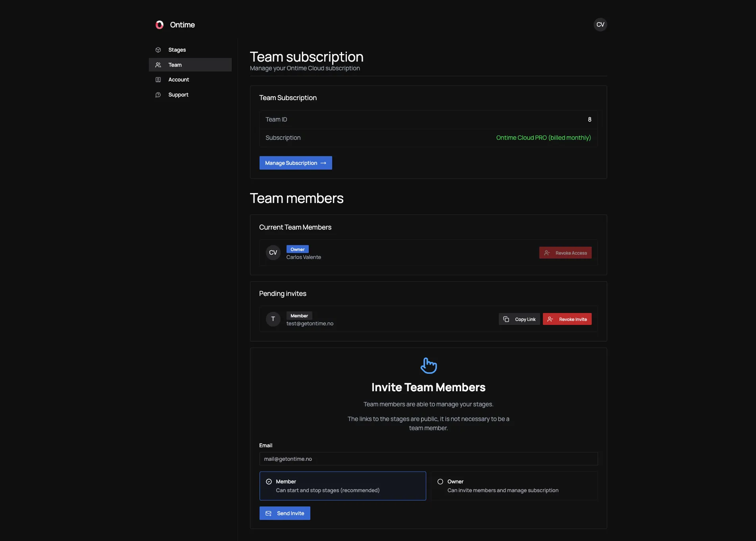This screenshot has height=541, width=756.
Task: Select the Member role radio button
Action: [x=269, y=481]
